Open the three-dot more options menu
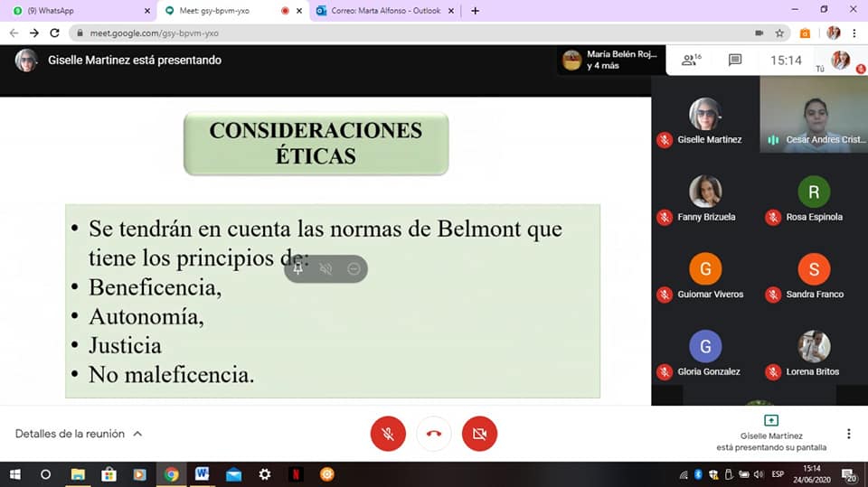The image size is (868, 487). pos(848,434)
